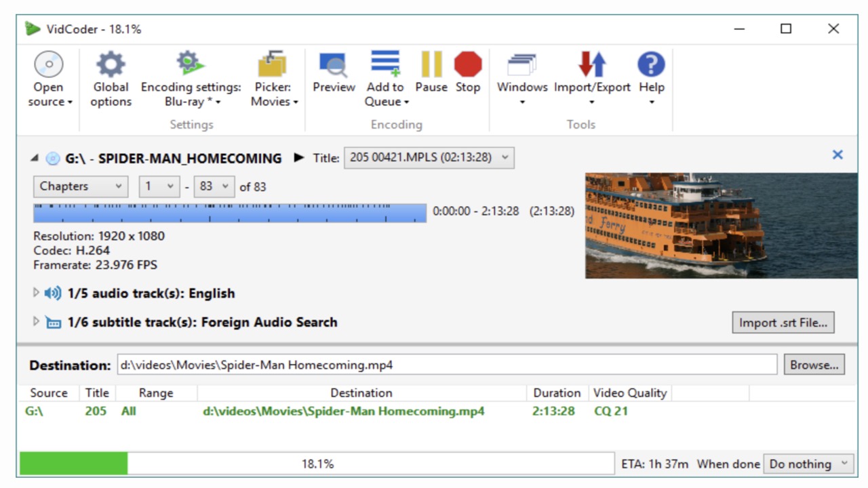Click the 'ETA: 1h 37m' status text

tap(654, 464)
